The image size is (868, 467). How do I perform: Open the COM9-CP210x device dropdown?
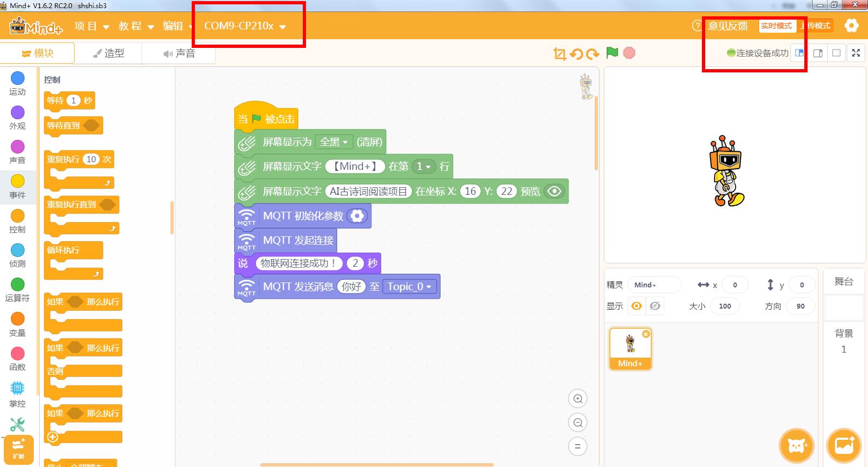point(245,26)
